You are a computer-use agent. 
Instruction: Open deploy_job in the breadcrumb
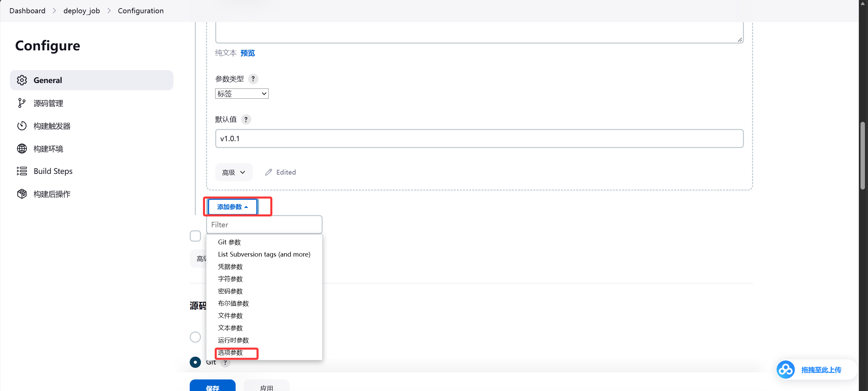(82, 11)
